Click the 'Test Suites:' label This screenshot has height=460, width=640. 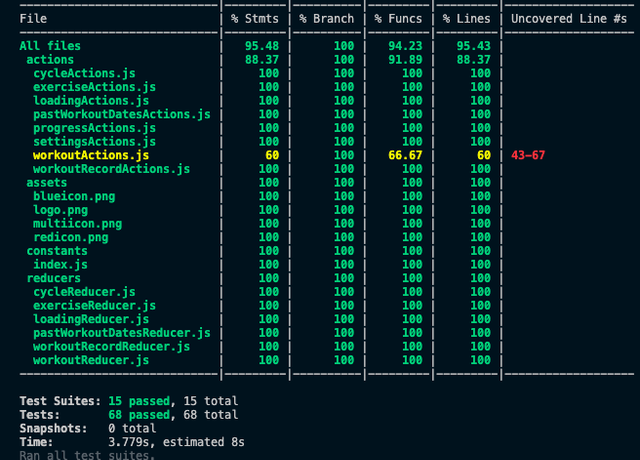(60, 401)
